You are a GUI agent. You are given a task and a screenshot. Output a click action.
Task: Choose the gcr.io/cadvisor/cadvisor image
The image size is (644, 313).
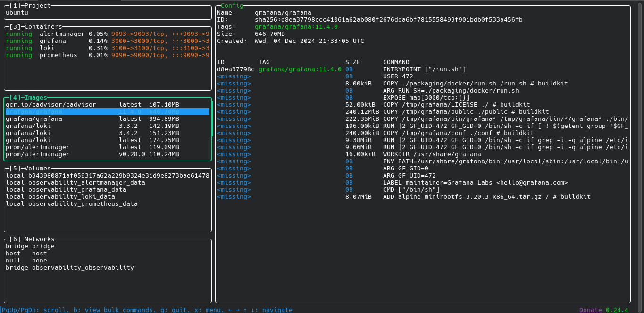click(x=52, y=104)
